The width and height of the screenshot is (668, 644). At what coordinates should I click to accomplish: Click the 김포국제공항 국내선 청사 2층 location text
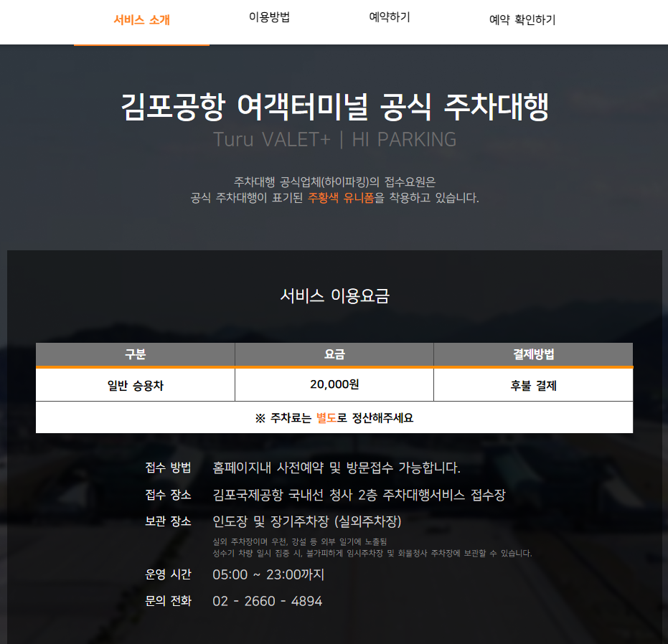point(359,495)
